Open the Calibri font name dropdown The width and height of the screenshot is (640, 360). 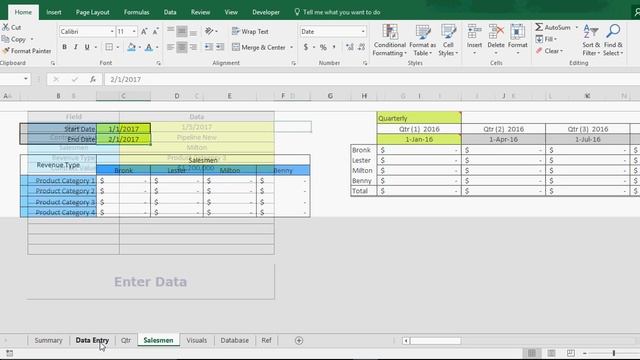[x=112, y=31]
